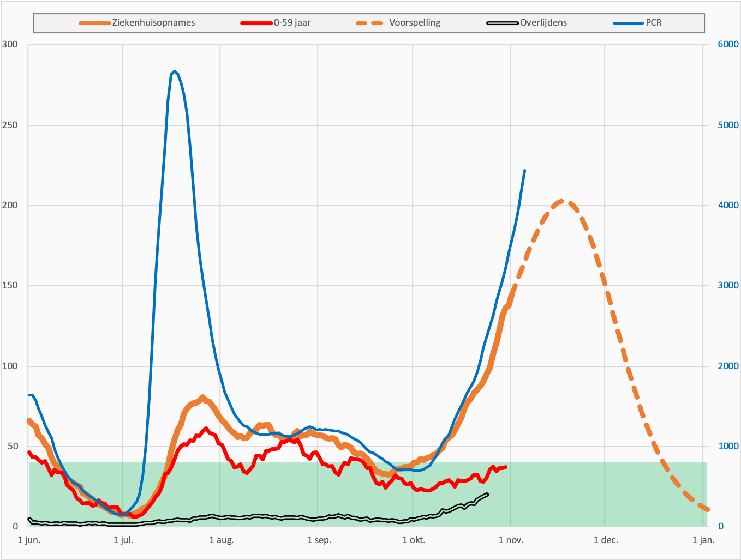741x560 pixels.
Task: Click the black Overlijdens legend line swatch
Action: click(502, 23)
